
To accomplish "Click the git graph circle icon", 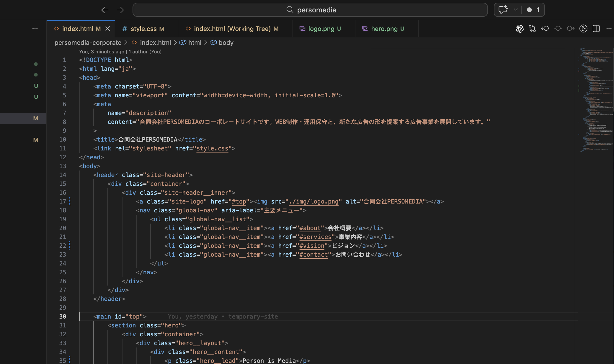I will [x=583, y=29].
